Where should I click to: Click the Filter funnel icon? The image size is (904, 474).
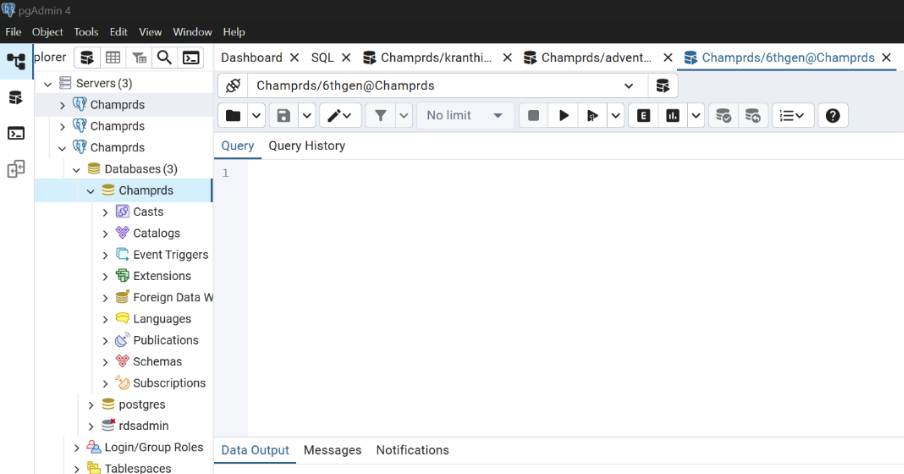(x=381, y=116)
